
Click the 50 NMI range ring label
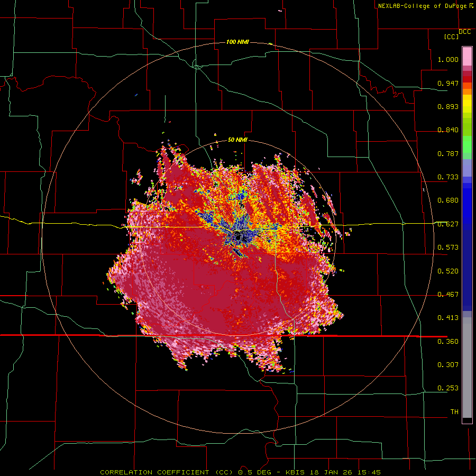(237, 140)
